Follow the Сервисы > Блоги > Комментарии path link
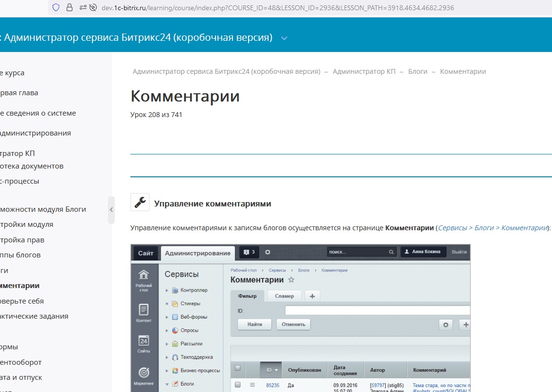 click(493, 228)
